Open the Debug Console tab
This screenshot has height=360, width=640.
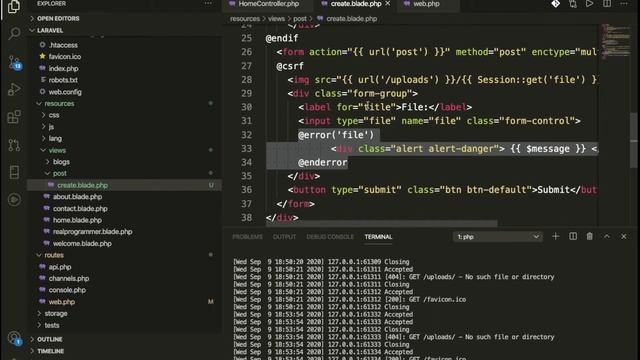(x=330, y=237)
